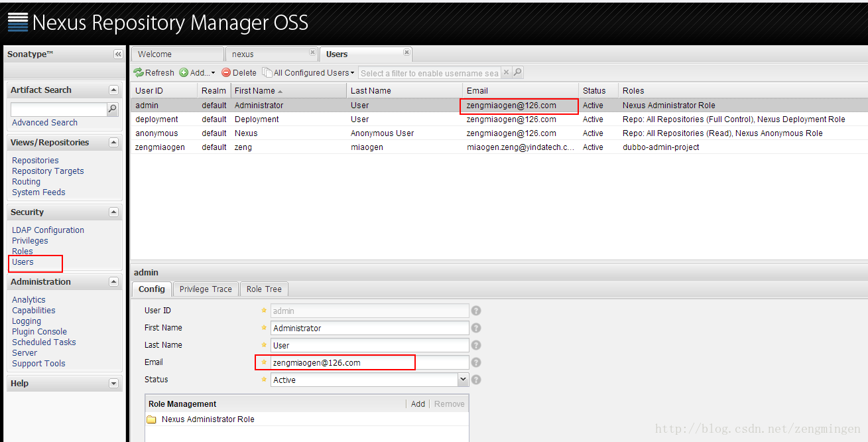Switch to the Role Tree tab

(x=264, y=289)
